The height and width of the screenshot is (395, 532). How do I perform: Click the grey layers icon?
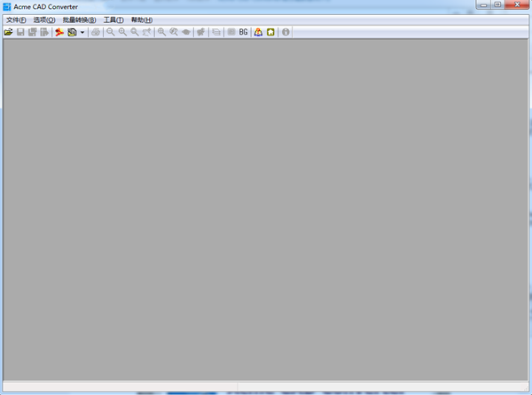pyautogui.click(x=216, y=32)
